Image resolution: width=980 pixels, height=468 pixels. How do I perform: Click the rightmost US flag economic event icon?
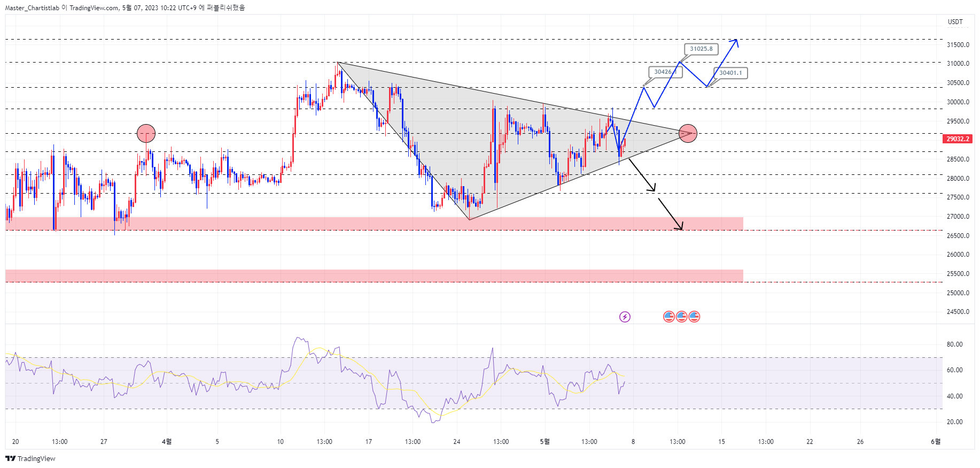(694, 317)
